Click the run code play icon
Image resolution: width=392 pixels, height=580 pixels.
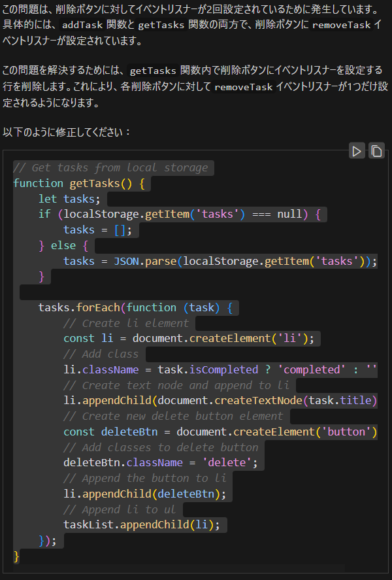(x=356, y=151)
